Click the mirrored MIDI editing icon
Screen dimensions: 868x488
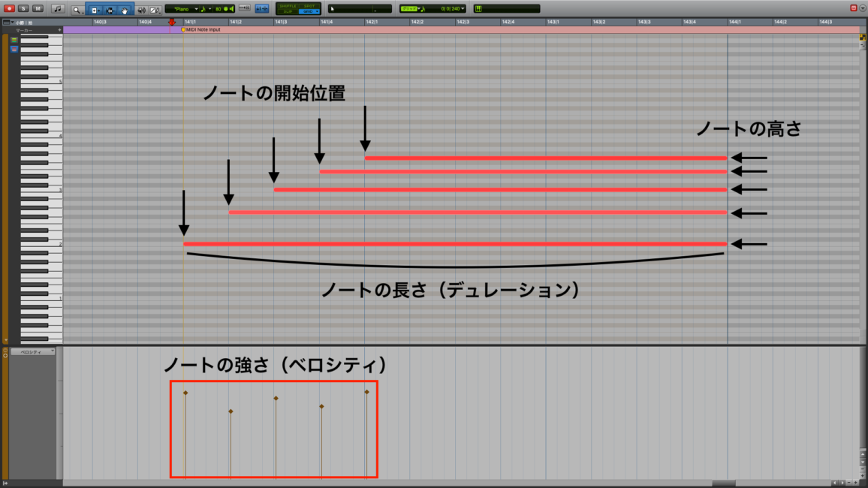(x=244, y=8)
